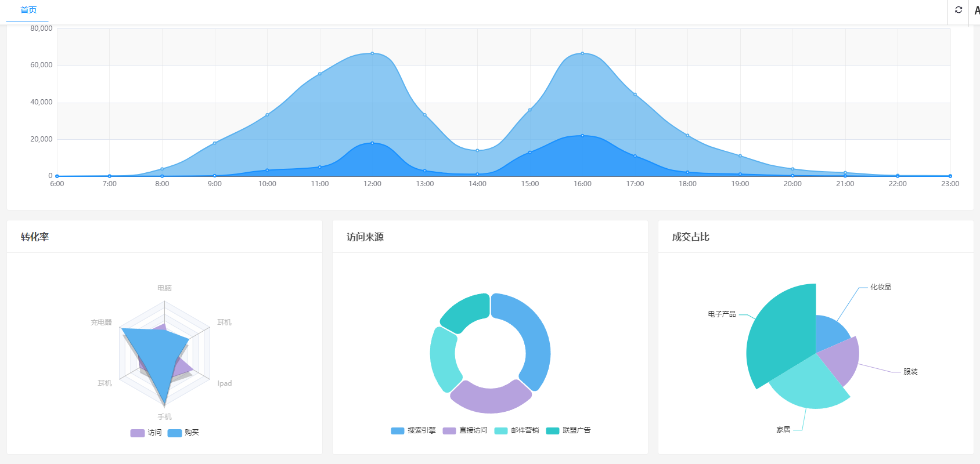Click the 40,000 y-axis label
This screenshot has height=464, width=980.
[x=41, y=102]
